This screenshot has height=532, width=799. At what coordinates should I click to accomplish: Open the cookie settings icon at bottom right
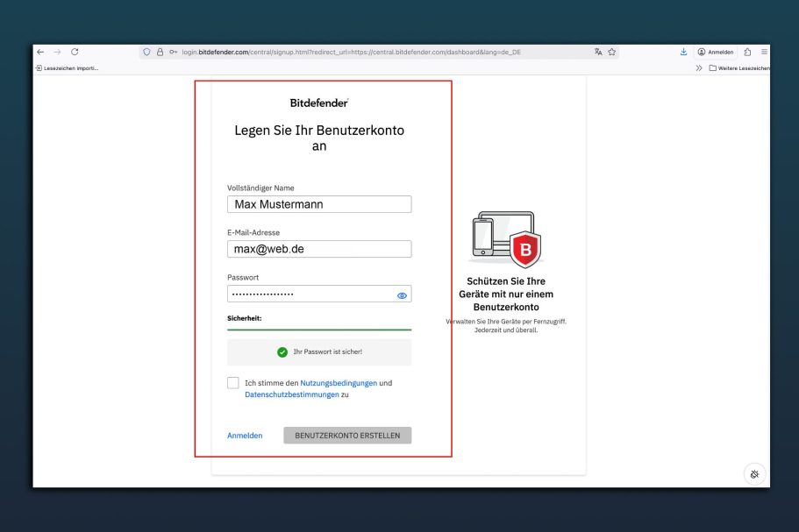[754, 474]
